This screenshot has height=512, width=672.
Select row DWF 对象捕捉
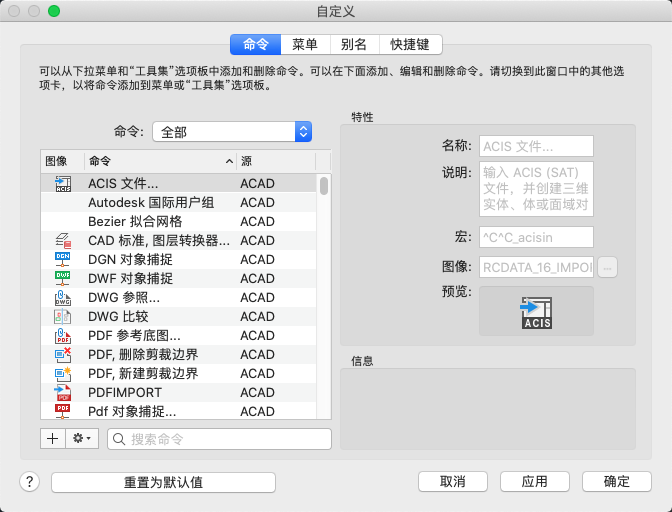(x=179, y=278)
